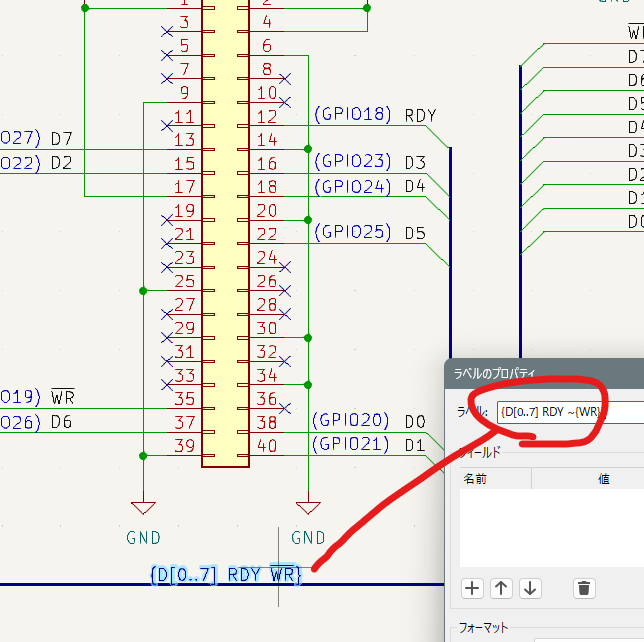Click the (GPIO21) text annotation
The width and height of the screenshot is (644, 642).
[351, 444]
